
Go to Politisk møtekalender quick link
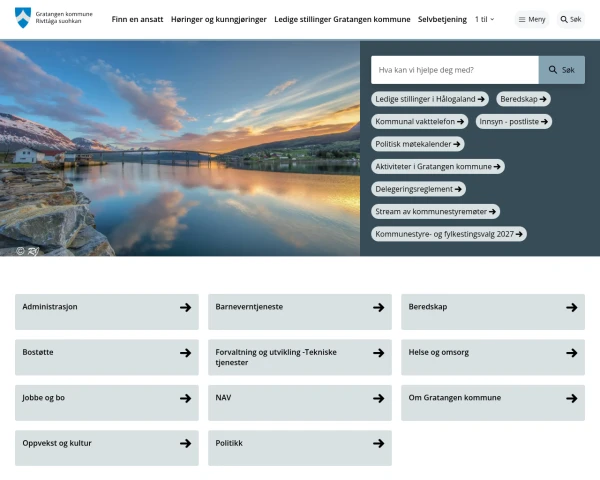coord(417,144)
